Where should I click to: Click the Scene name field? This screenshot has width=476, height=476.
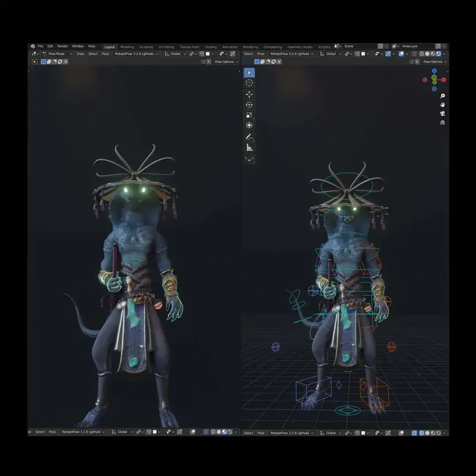[x=359, y=46]
